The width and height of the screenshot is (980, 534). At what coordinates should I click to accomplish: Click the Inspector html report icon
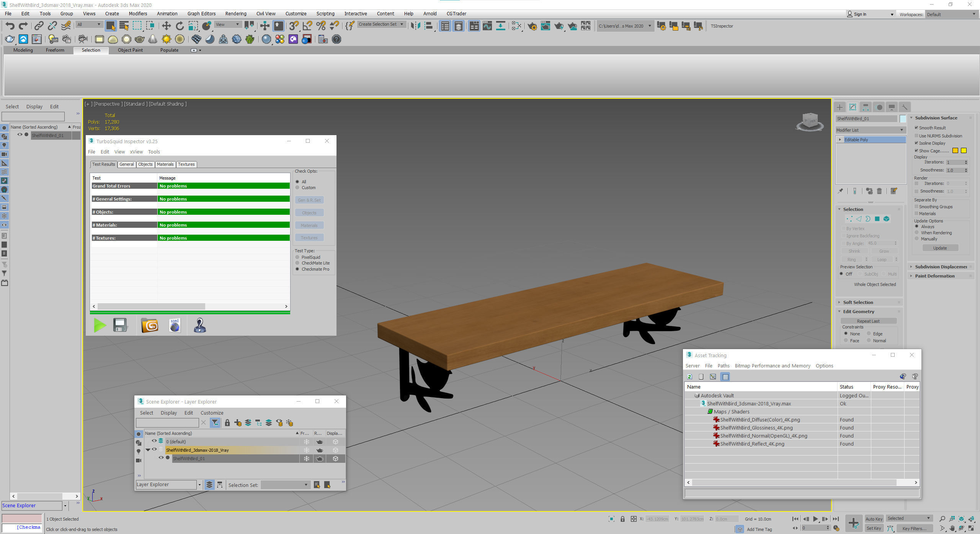(x=175, y=325)
